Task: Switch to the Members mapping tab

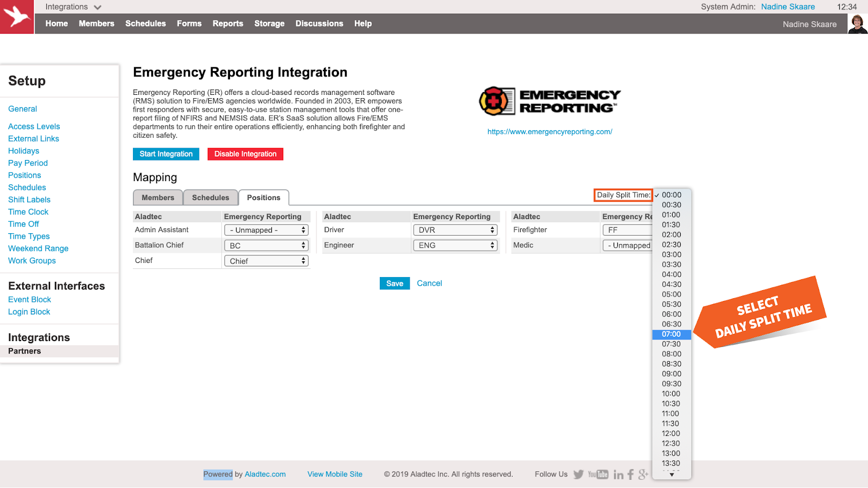Action: [158, 198]
